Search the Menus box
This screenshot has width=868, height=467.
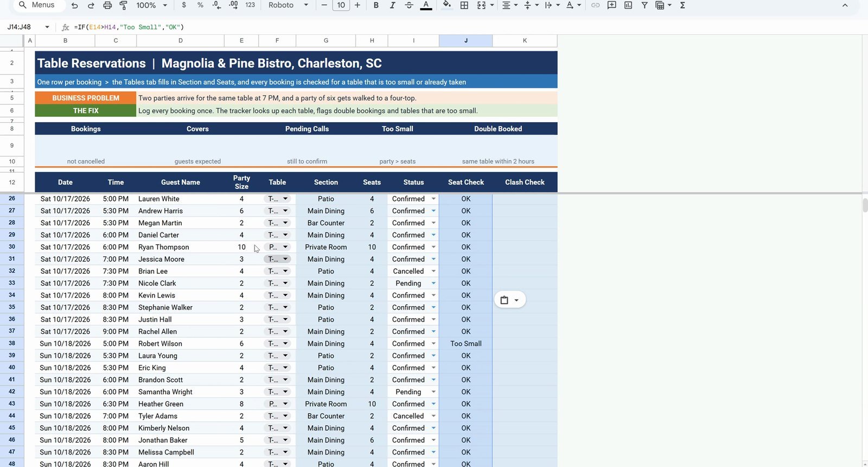click(38, 5)
